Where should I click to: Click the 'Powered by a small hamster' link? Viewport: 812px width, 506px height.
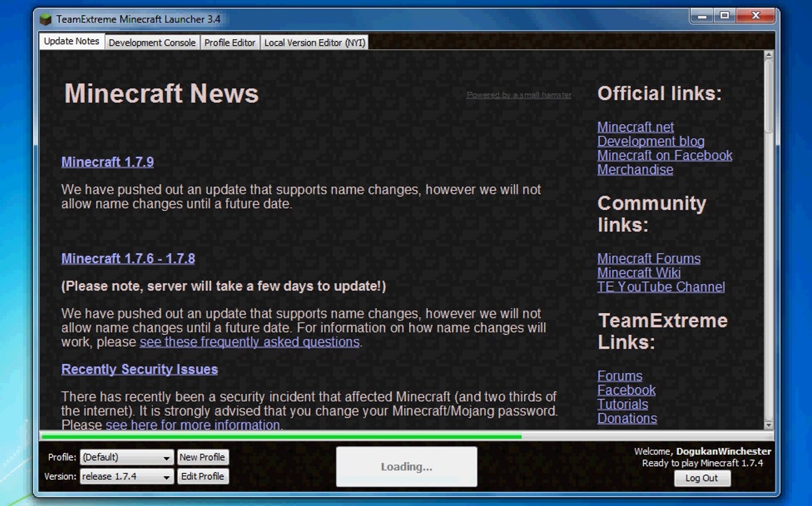[x=519, y=95]
